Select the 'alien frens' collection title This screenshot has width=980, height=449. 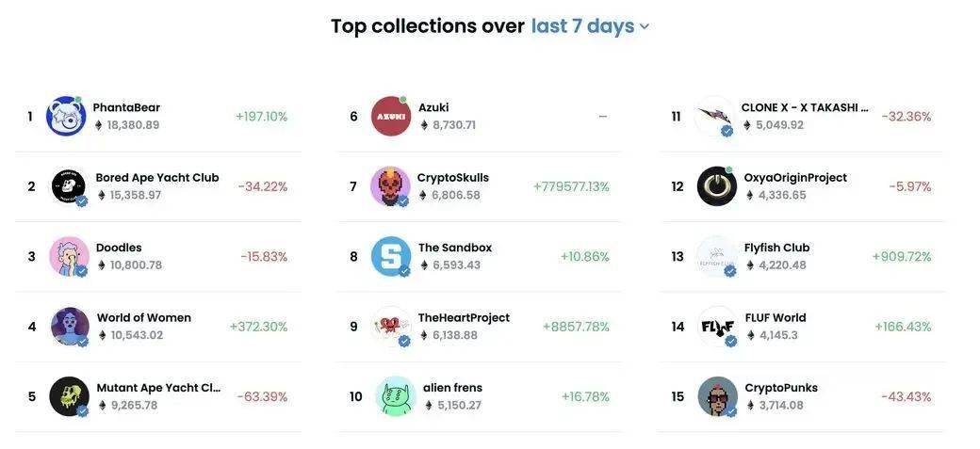(x=452, y=387)
